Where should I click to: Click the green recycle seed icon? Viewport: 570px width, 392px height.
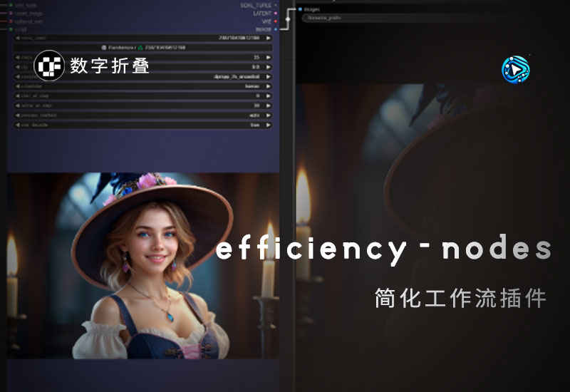click(x=140, y=47)
